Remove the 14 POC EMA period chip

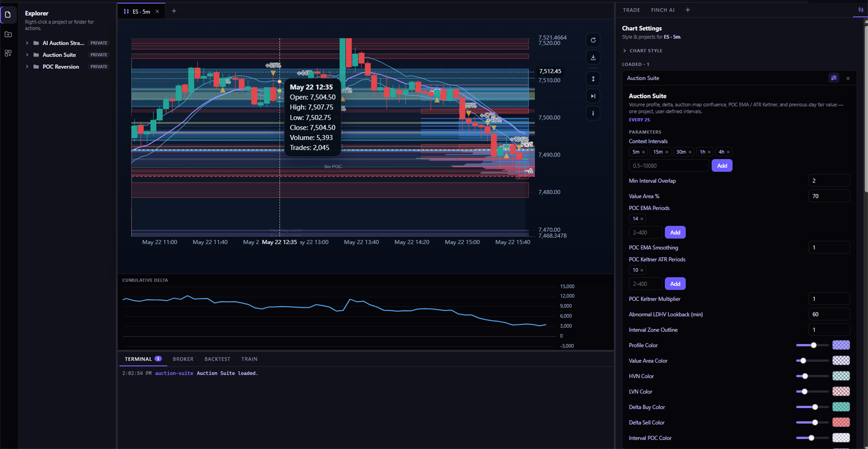click(x=641, y=219)
